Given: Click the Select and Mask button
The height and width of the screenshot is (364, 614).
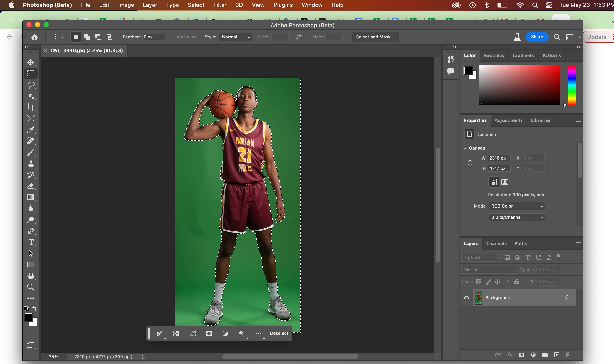Looking at the screenshot, I should point(375,37).
